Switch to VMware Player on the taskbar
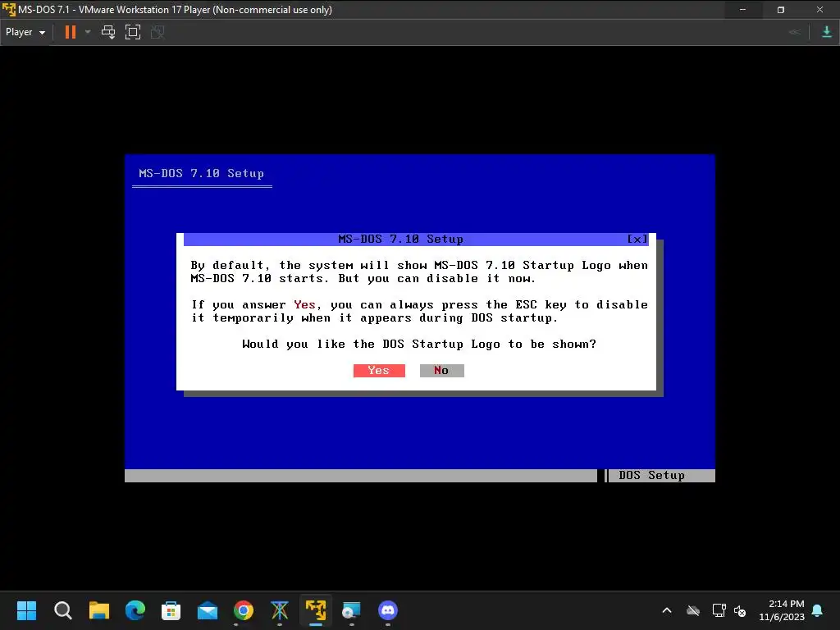The width and height of the screenshot is (840, 630). tap(316, 610)
